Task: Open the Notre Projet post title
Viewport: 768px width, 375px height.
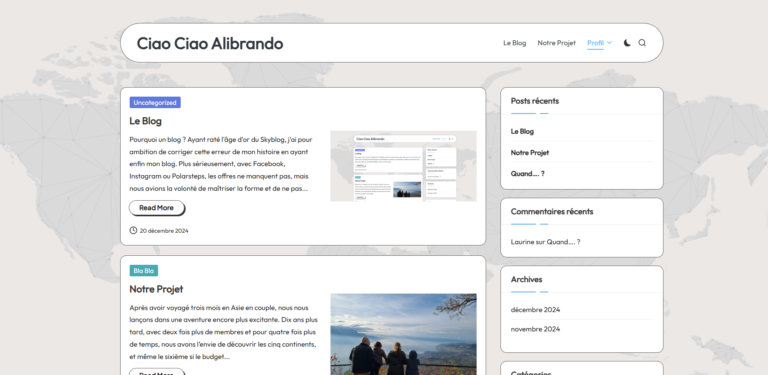Action: click(156, 289)
